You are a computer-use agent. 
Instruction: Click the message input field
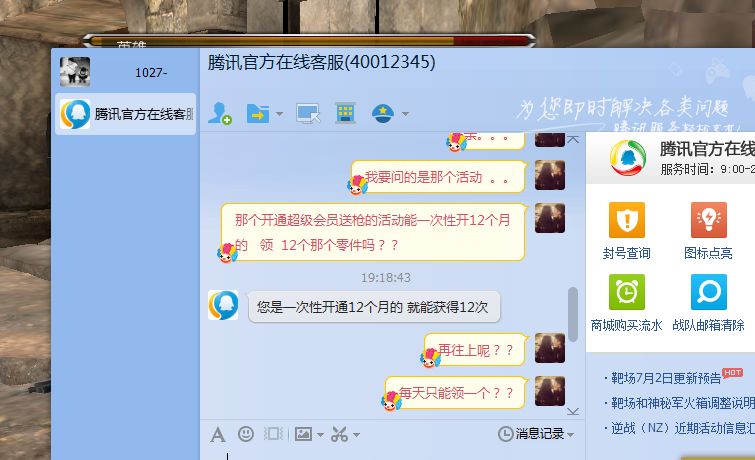(x=392, y=455)
